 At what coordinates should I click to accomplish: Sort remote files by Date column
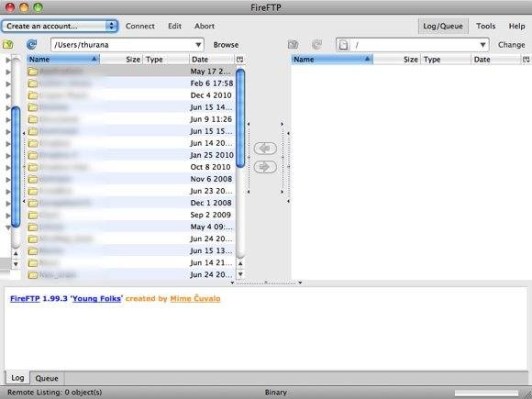click(496, 60)
